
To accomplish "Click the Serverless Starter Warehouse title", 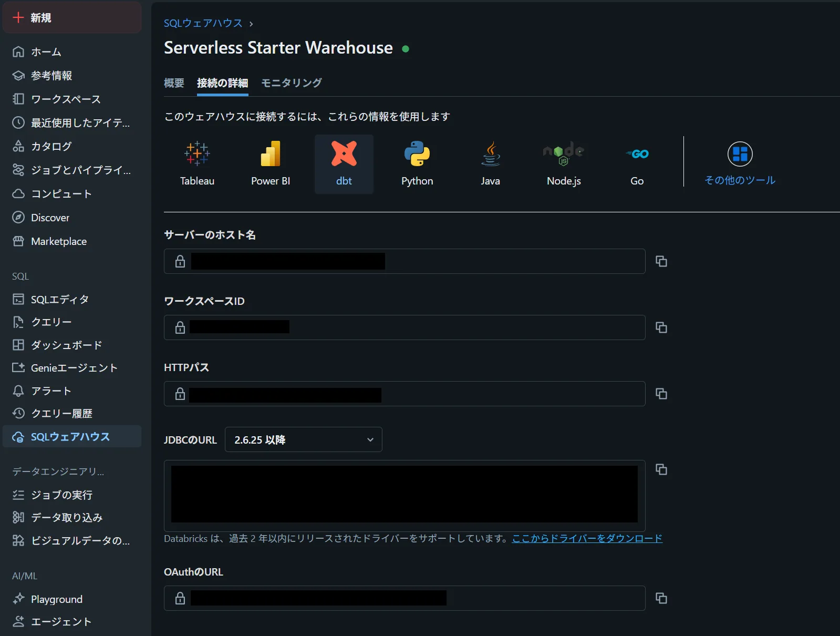I will tap(278, 48).
